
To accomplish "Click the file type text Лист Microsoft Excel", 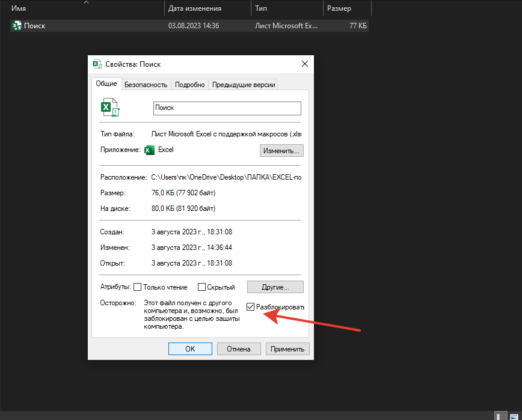I will tap(226, 134).
